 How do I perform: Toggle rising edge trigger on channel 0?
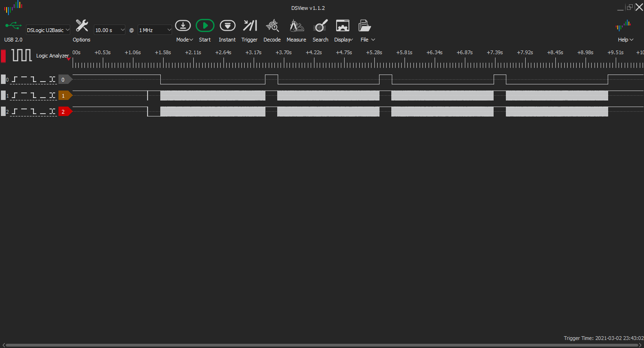coord(15,79)
